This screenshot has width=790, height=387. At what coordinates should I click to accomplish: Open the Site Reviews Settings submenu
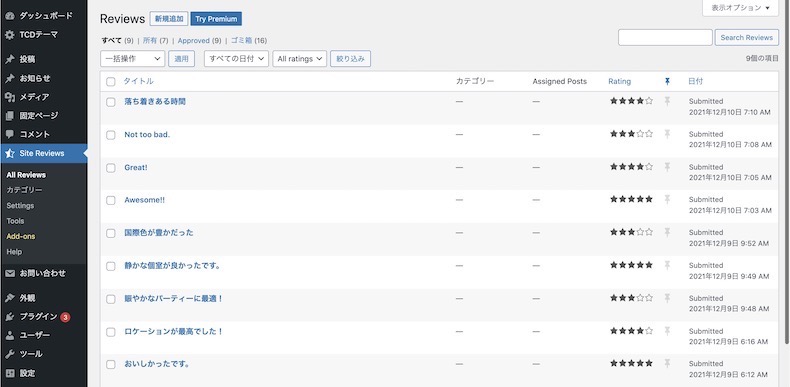pyautogui.click(x=20, y=206)
